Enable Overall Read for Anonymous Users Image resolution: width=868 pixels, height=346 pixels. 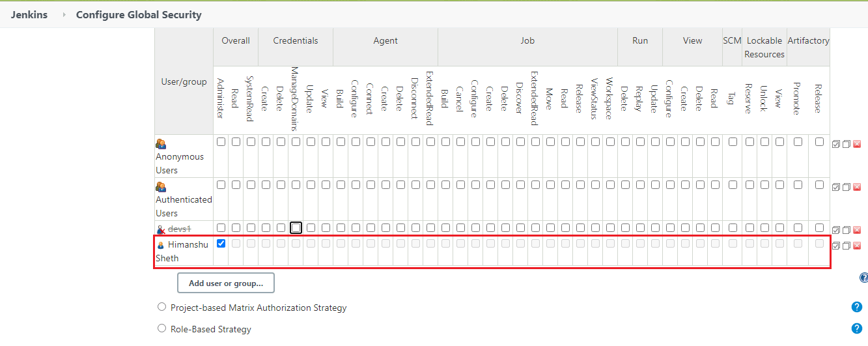pyautogui.click(x=236, y=141)
